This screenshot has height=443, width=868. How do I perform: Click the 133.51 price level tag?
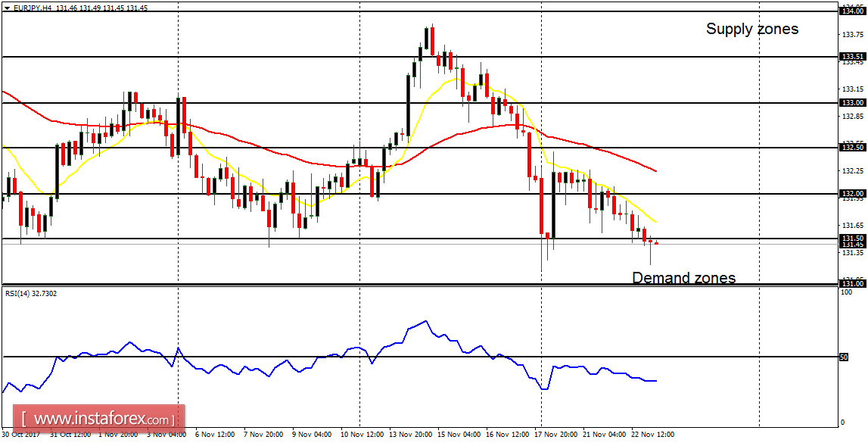pos(853,57)
